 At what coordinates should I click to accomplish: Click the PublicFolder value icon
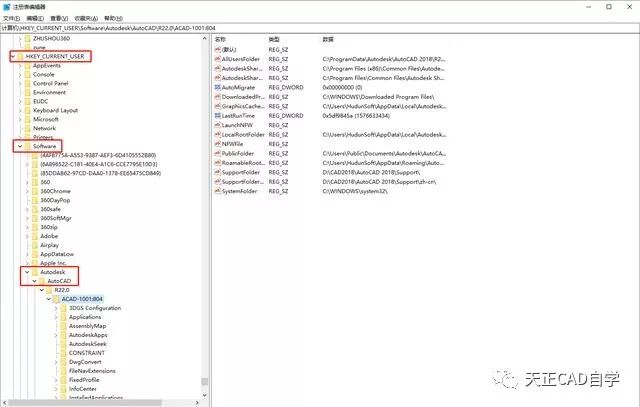tap(218, 153)
